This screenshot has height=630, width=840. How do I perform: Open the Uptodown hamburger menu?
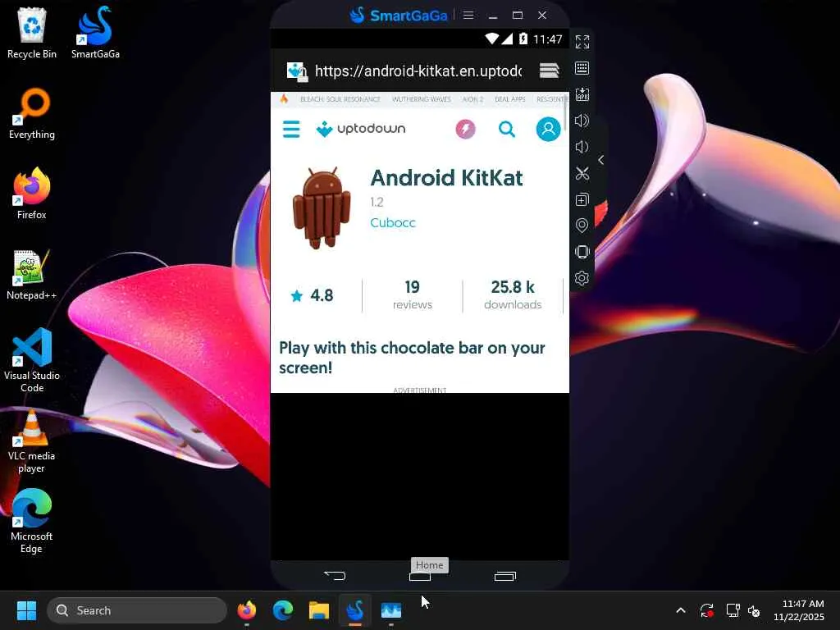coord(291,129)
